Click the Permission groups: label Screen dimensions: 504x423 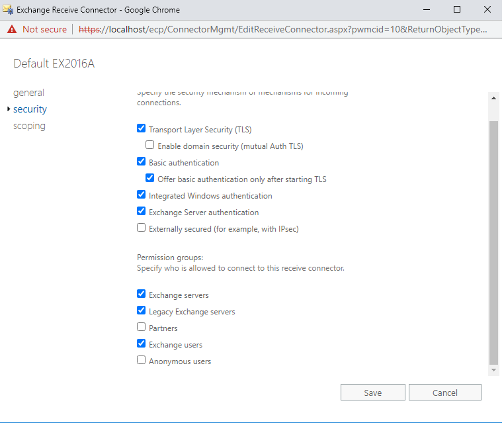tap(170, 258)
